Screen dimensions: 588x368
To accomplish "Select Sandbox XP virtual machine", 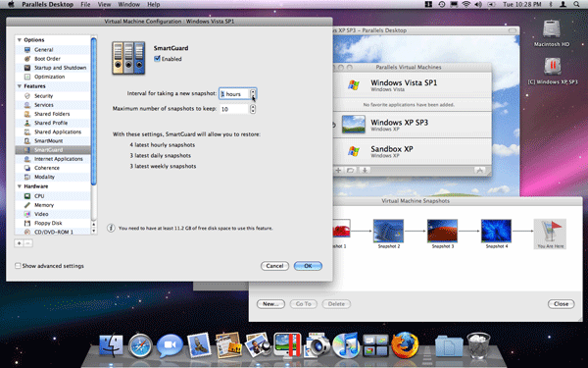I will (413, 151).
